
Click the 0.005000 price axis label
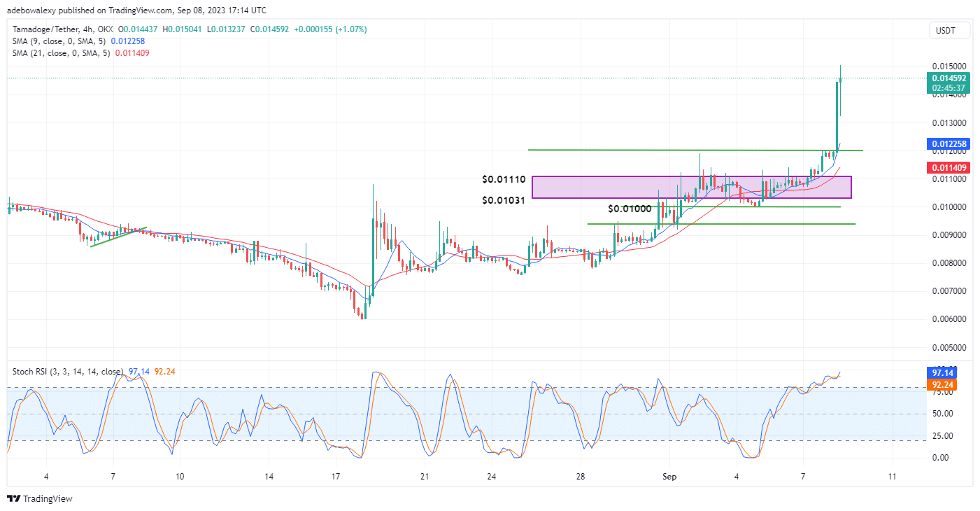949,347
